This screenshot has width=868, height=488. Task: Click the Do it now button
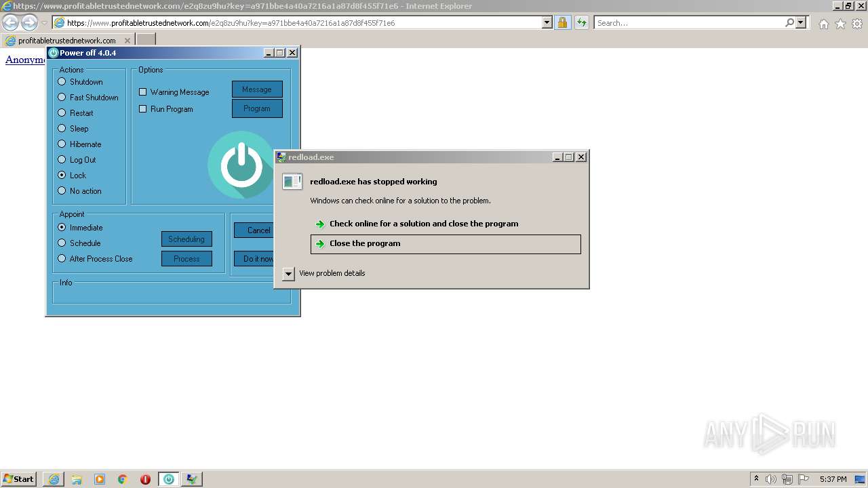pos(254,259)
